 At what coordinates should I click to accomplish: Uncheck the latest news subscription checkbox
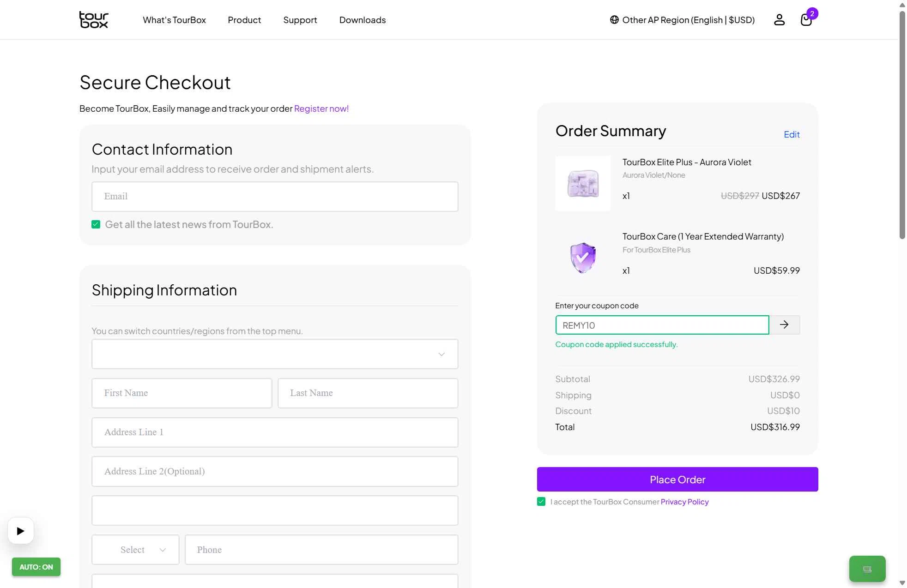click(x=96, y=224)
